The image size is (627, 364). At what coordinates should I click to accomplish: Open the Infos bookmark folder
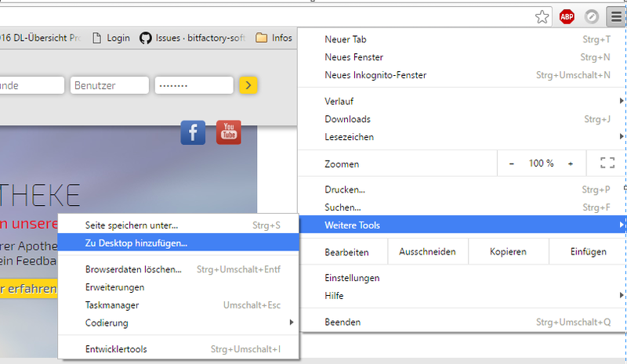click(x=274, y=38)
